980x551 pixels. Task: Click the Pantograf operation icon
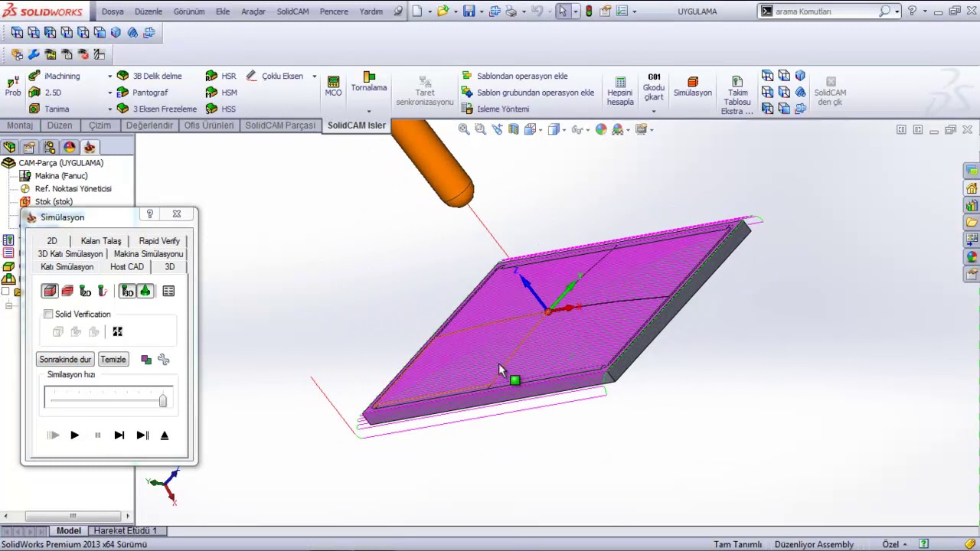tap(122, 93)
